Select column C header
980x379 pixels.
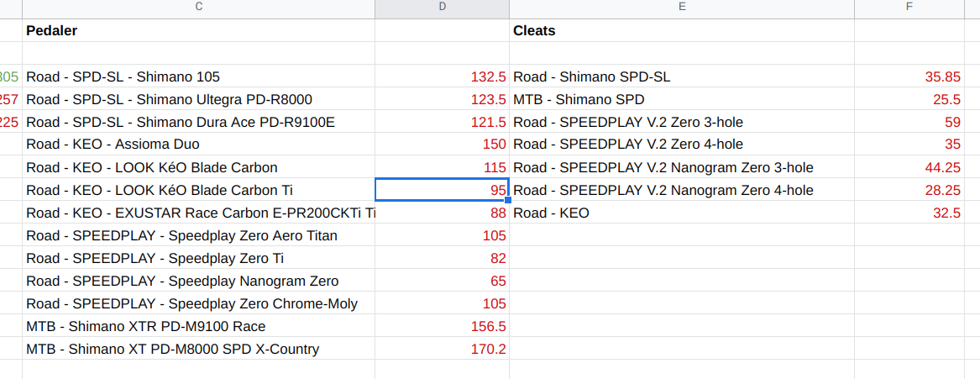coord(198,8)
